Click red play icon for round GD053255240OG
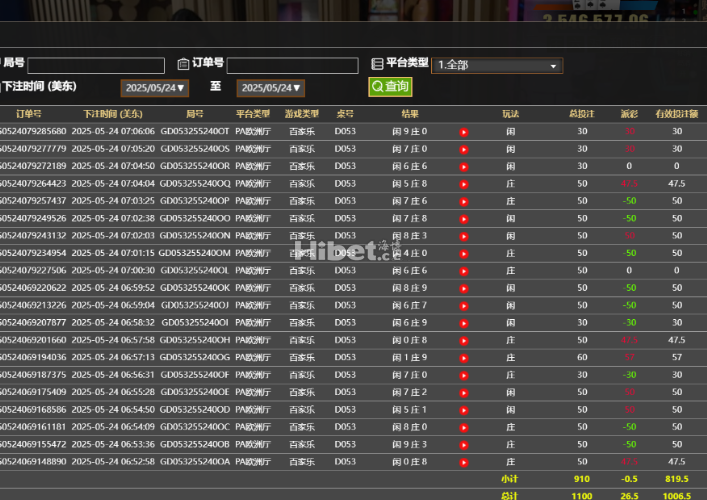The image size is (707, 500). (x=463, y=357)
